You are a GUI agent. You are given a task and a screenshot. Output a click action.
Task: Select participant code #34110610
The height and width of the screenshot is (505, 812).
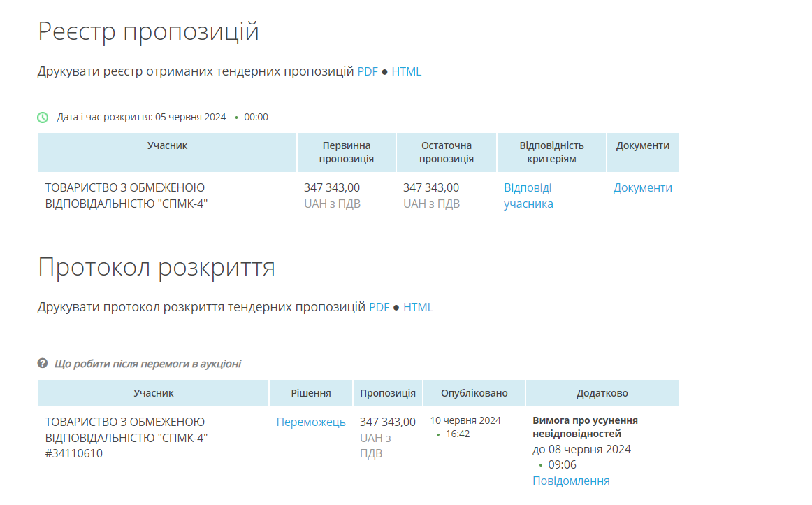(73, 454)
